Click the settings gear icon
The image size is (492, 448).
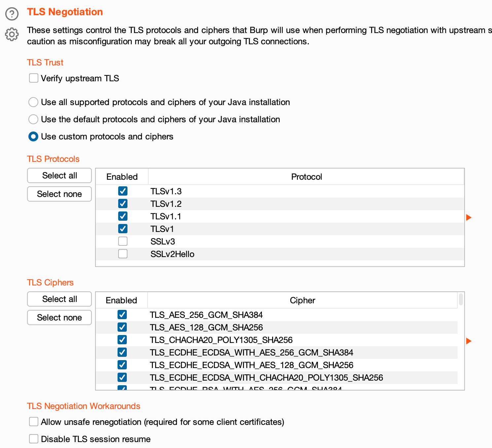12,34
